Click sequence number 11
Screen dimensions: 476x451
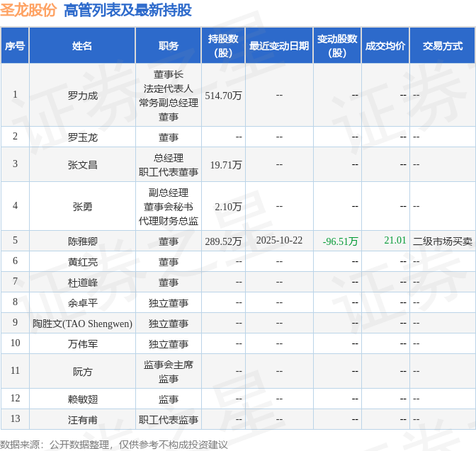tap(15, 370)
